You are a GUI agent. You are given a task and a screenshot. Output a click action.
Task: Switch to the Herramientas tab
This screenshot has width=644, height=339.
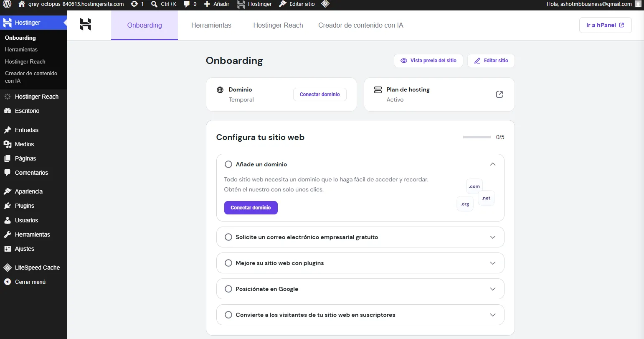[211, 25]
